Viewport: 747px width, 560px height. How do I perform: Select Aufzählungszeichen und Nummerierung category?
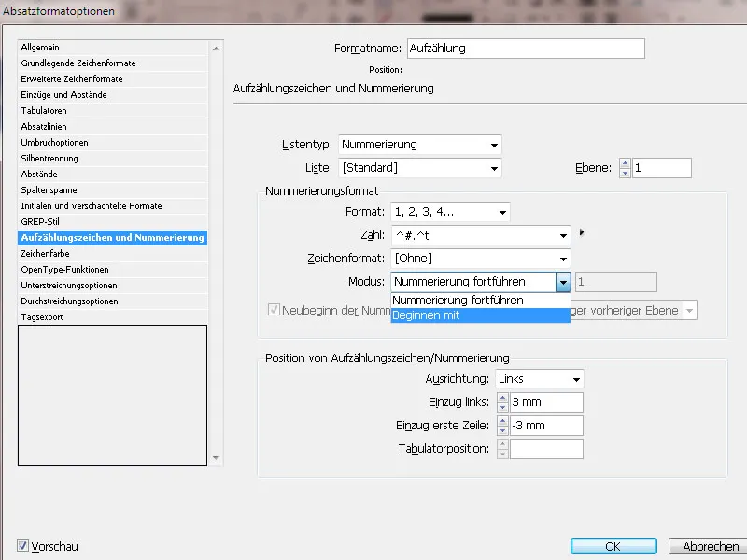tap(112, 238)
